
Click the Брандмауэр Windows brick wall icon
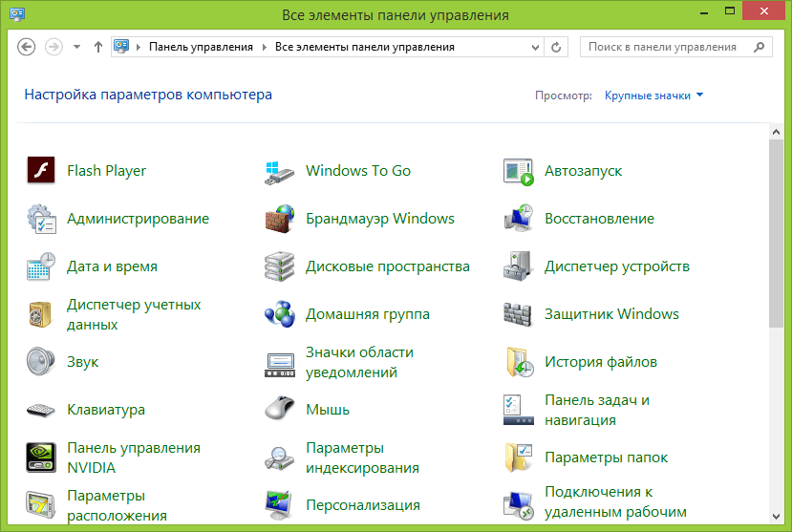(280, 219)
